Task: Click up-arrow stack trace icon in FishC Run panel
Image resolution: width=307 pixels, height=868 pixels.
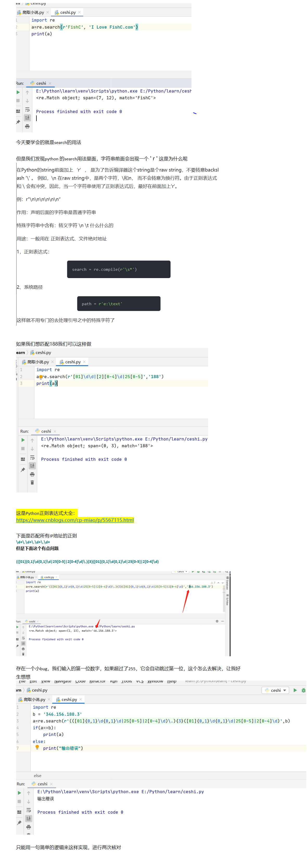Action: pos(27,92)
